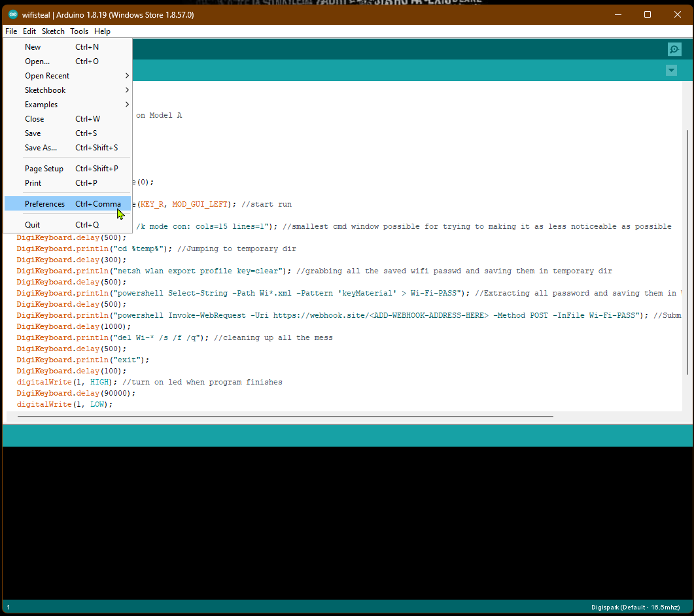Click the vertical scrollbar of the editor
Image resolution: width=694 pixels, height=616 pixels.
click(687, 252)
